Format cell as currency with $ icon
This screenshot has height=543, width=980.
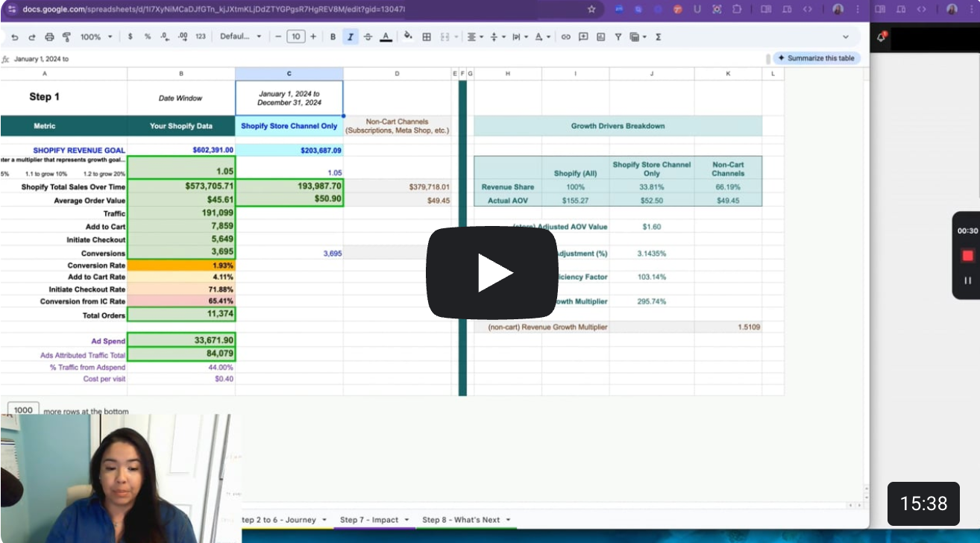131,37
